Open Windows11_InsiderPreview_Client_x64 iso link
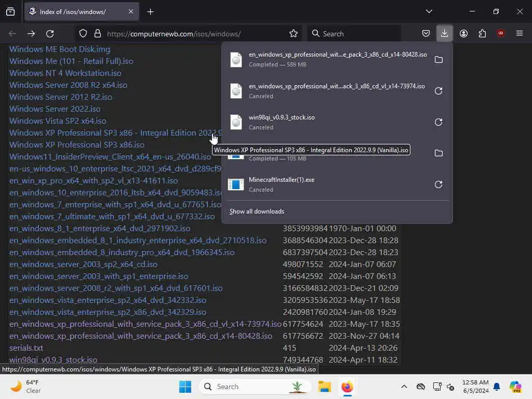532x399 pixels. point(110,157)
